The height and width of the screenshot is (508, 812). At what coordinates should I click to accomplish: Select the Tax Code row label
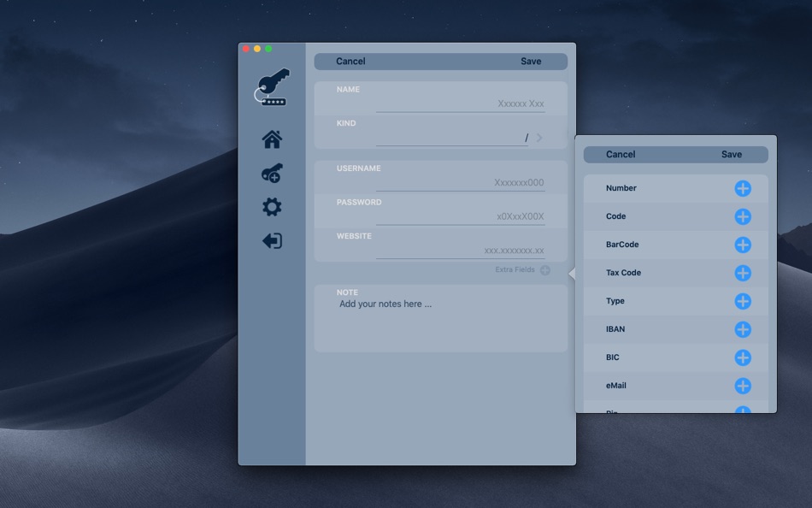tap(623, 273)
